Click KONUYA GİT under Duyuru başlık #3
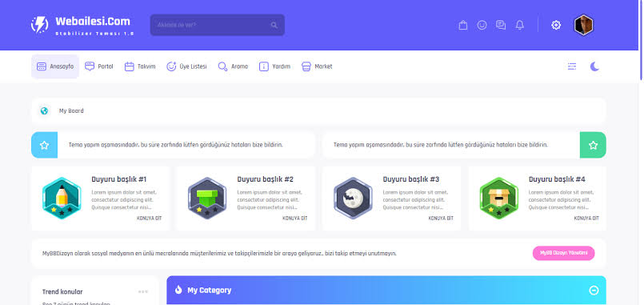Screen dimensions: 644x305 click(441, 219)
